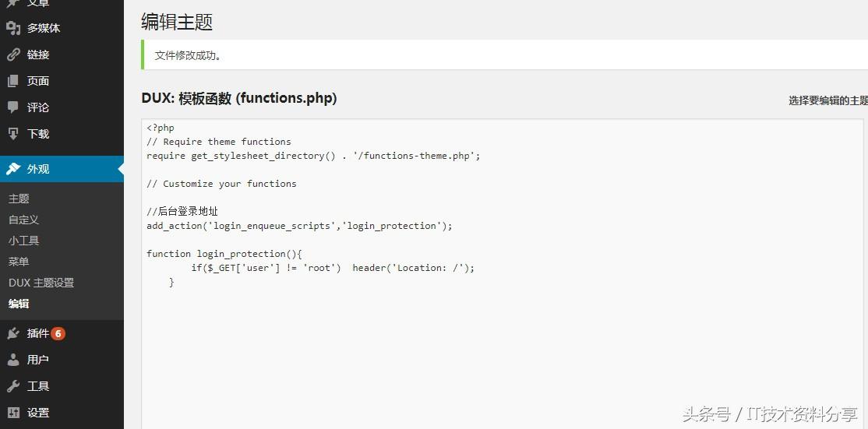The image size is (868, 429).
Task: Click the 文件修改成功 success notice
Action: (189, 55)
